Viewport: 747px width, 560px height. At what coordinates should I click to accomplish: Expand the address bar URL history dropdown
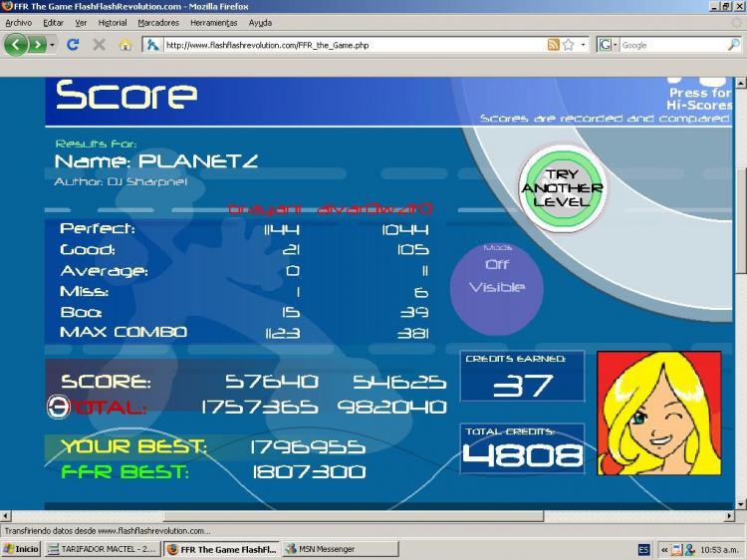point(584,45)
